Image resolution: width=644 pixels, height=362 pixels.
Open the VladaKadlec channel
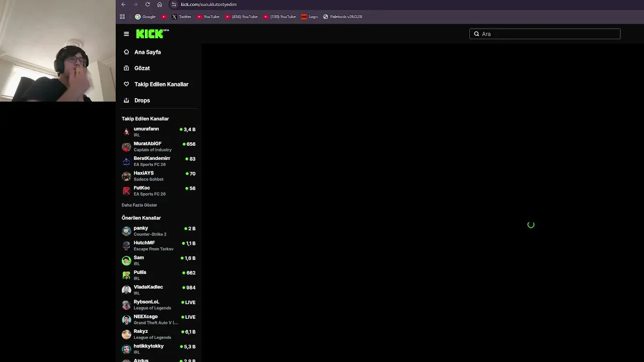point(159,290)
